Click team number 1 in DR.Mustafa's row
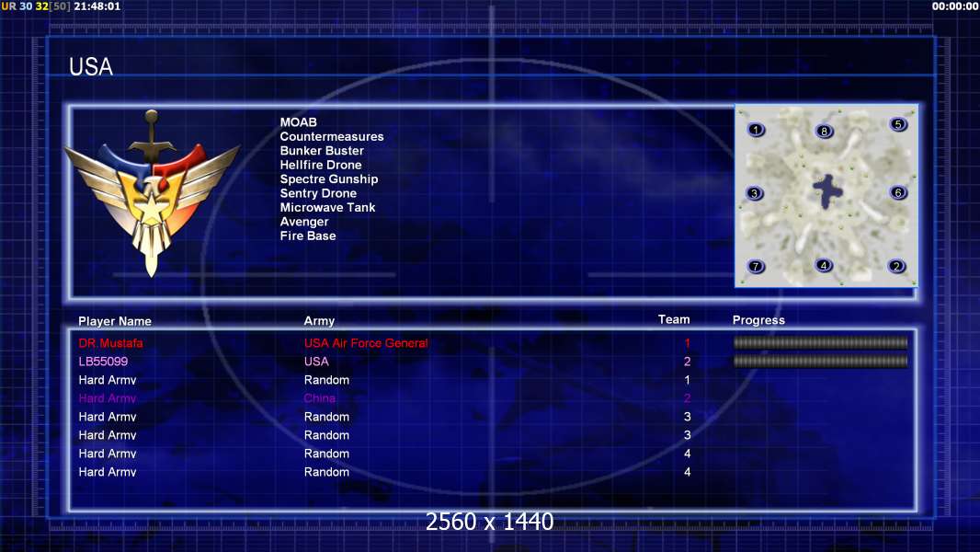Screen dimensions: 980x552 pyautogui.click(x=687, y=343)
